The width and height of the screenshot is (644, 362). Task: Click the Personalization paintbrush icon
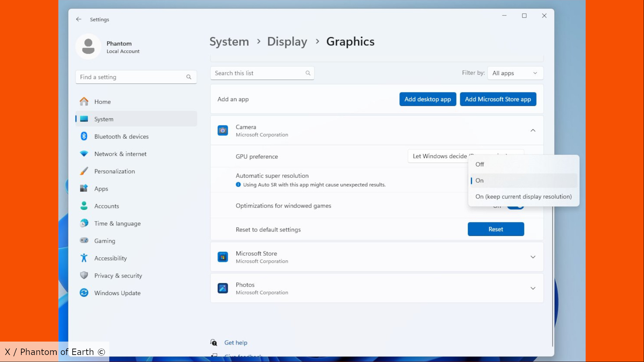(x=84, y=171)
